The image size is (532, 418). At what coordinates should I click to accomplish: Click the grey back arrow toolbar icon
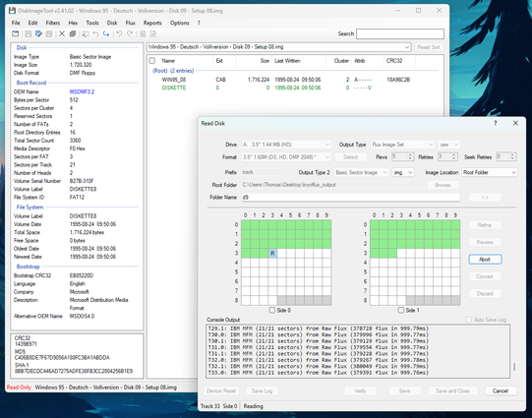95,33
